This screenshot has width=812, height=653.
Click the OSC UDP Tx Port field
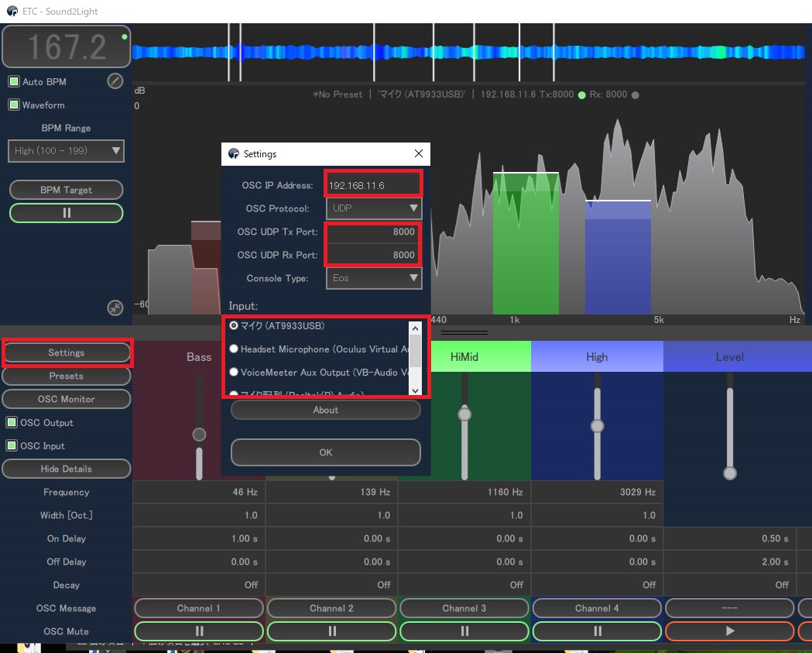pyautogui.click(x=373, y=232)
